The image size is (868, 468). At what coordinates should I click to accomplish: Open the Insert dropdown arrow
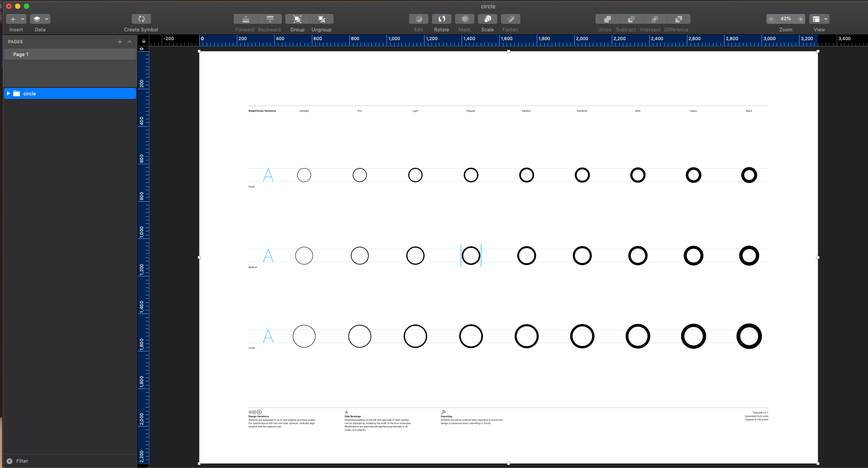pos(23,19)
